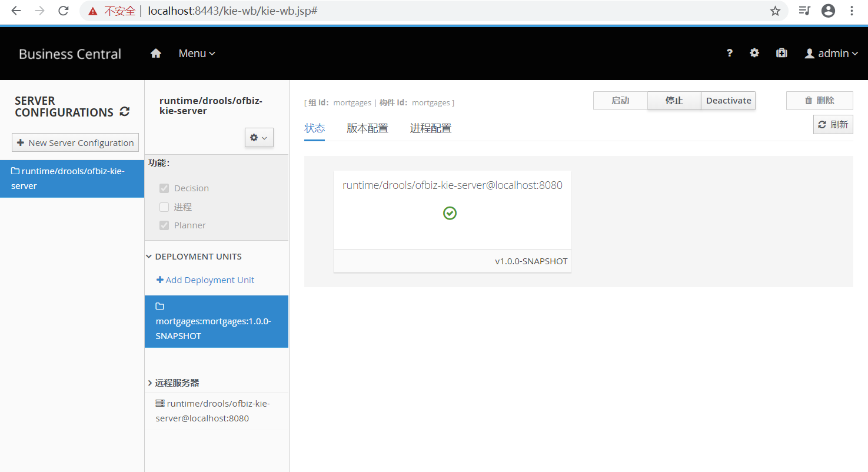Open the settings gear in top bar
Viewport: 868px width, 472px height.
click(754, 53)
